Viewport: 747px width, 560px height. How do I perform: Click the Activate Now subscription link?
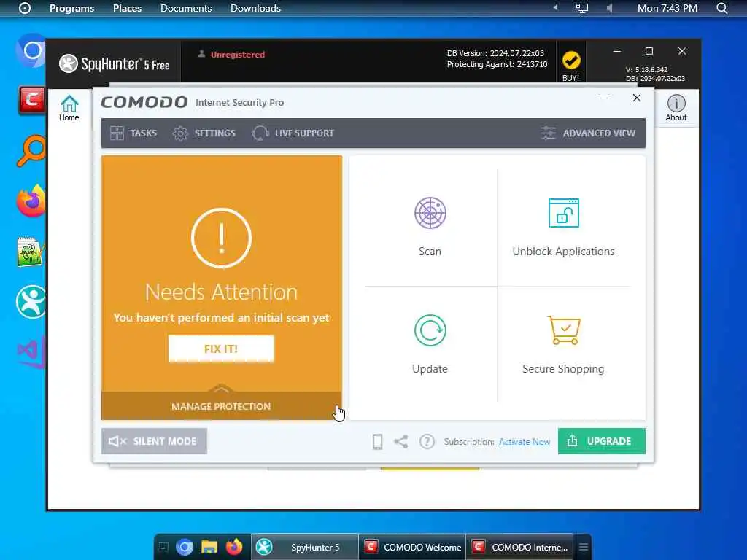point(524,441)
